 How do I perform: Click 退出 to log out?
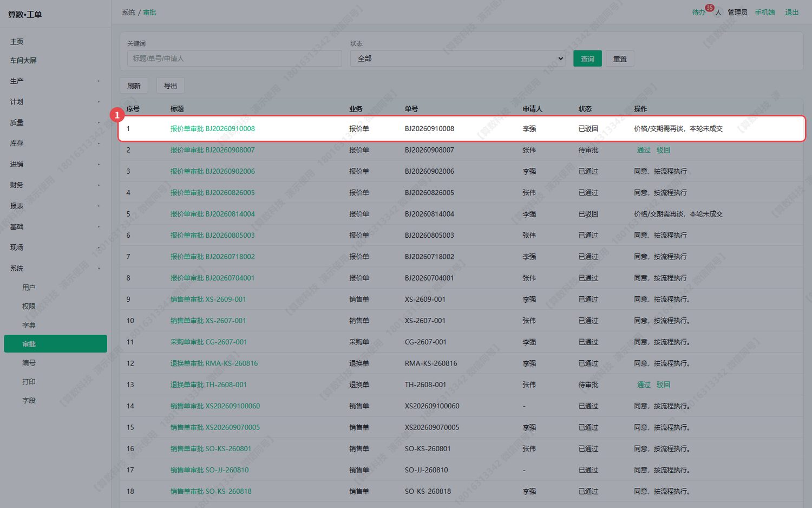click(792, 12)
